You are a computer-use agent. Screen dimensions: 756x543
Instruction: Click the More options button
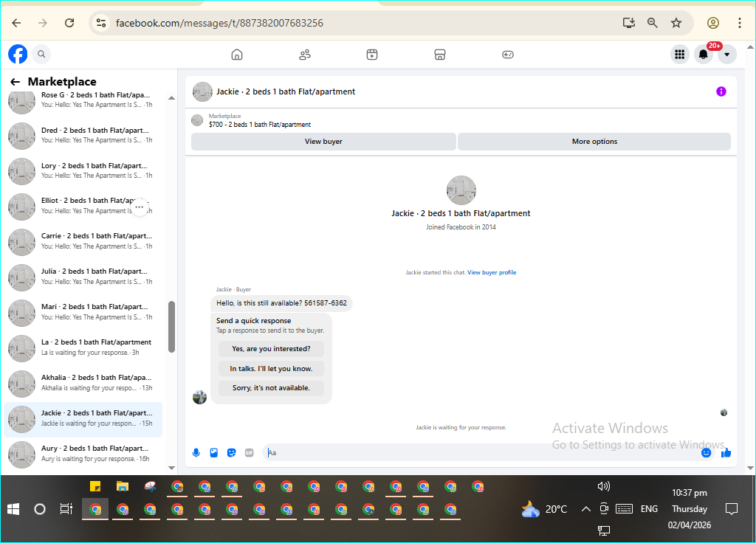(594, 141)
